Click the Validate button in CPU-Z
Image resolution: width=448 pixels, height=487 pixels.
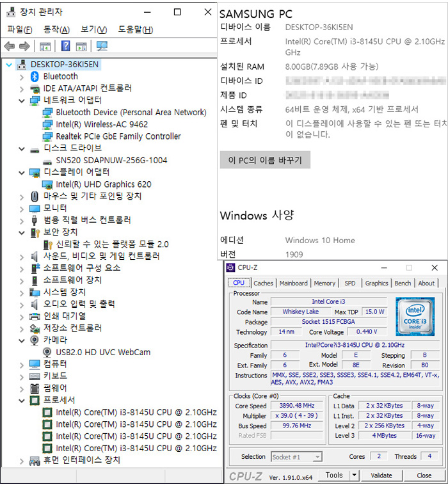[381, 475]
